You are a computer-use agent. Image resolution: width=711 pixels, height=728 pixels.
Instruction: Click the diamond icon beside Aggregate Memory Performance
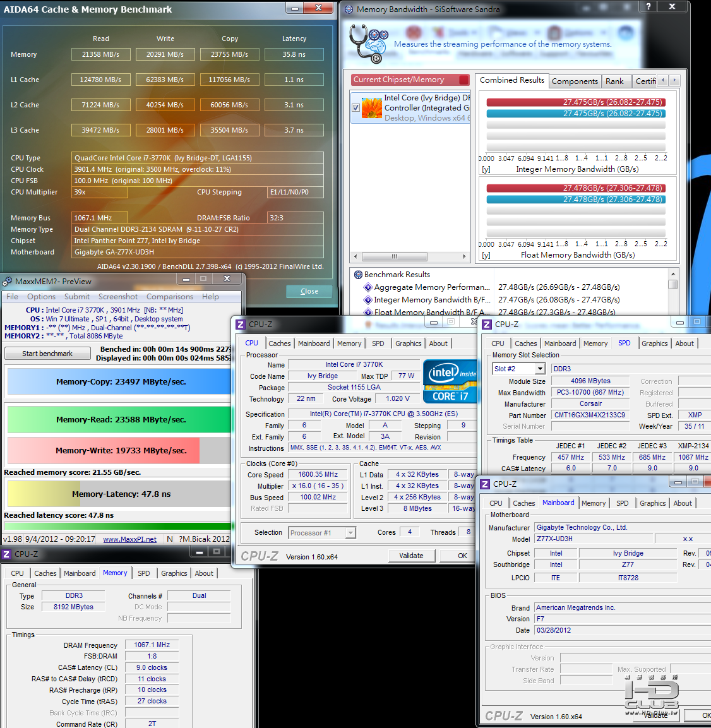[368, 287]
